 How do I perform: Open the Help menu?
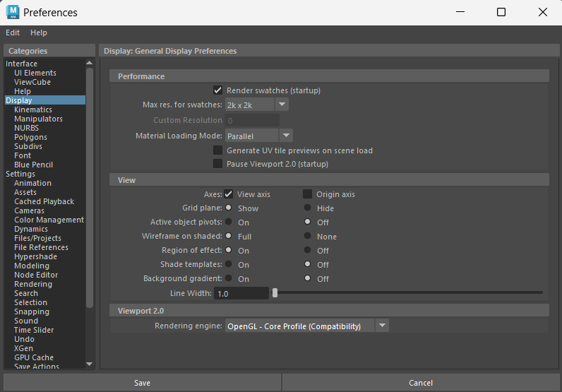38,32
